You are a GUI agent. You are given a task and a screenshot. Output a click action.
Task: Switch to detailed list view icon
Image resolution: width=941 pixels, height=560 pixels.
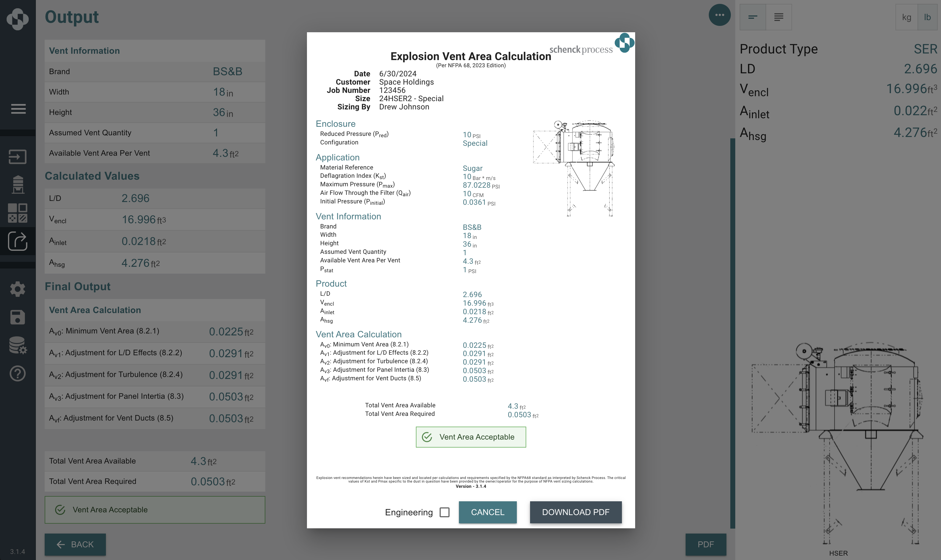pos(779,17)
